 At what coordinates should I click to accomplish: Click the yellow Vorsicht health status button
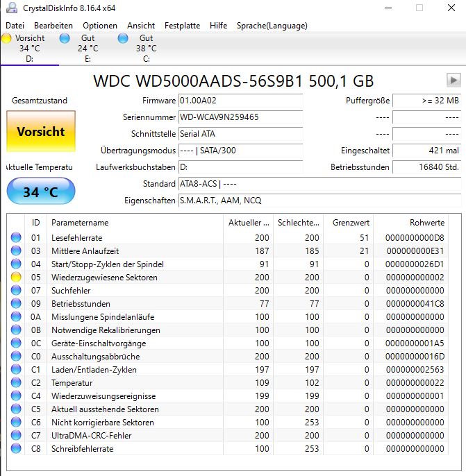click(41, 131)
